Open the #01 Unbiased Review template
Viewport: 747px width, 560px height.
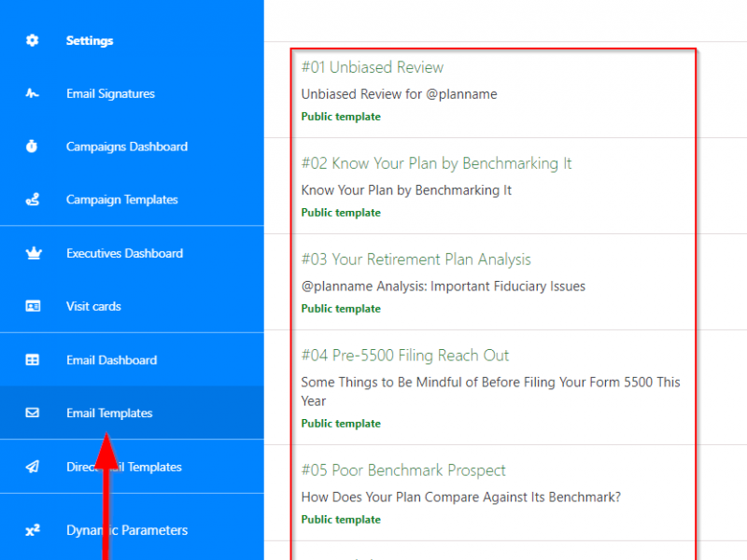(x=373, y=67)
